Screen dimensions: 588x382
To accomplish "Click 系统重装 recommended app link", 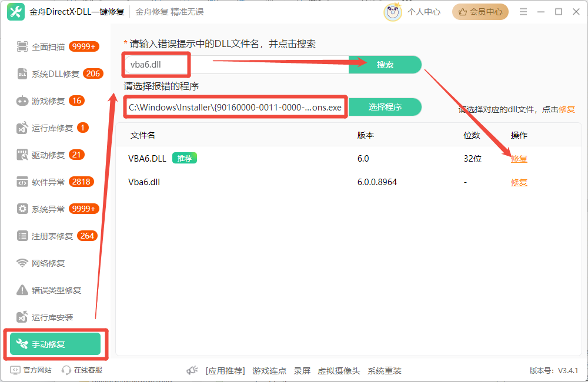I will [x=385, y=371].
